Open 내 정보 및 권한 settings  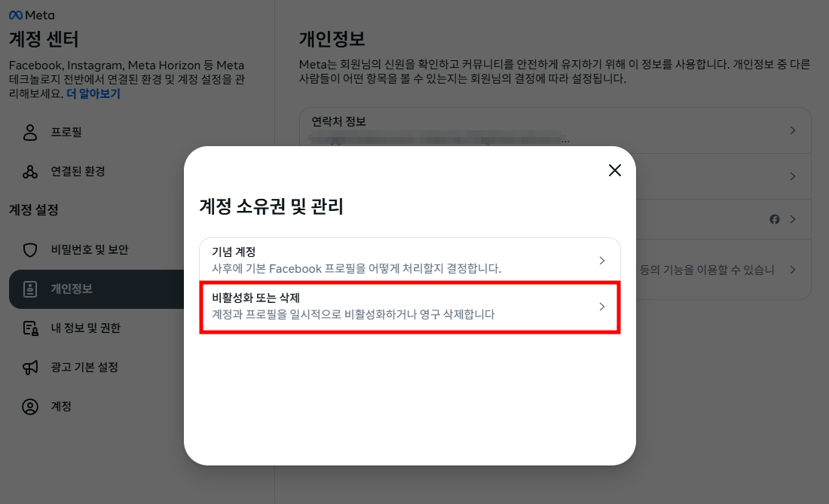[96, 328]
